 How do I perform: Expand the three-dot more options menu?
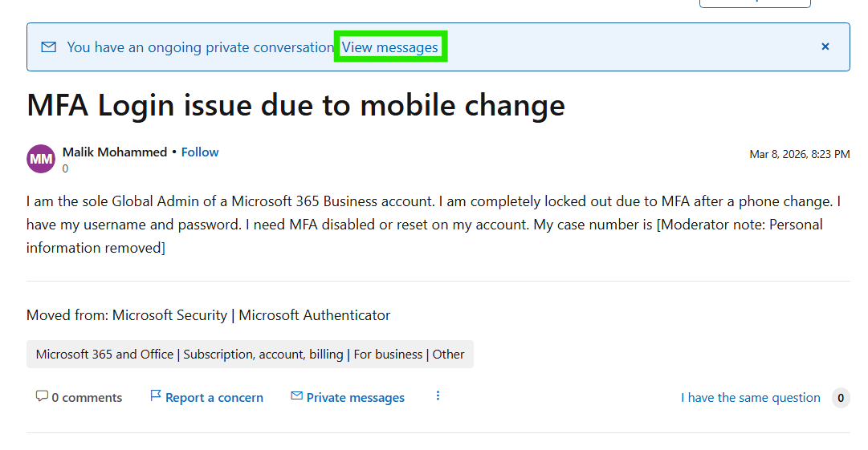coord(438,396)
